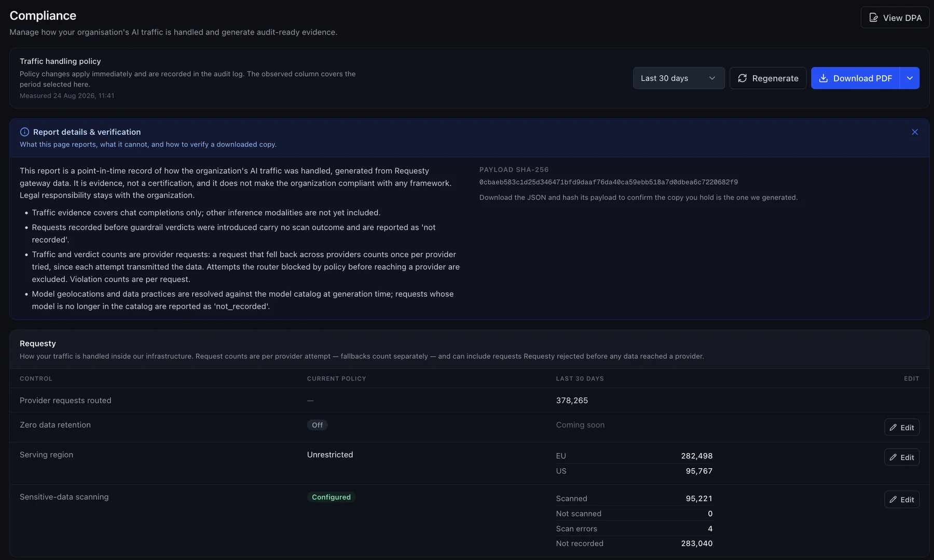Viewport: 934px width, 560px height.
Task: Click the LAST 30 DAYS column header
Action: coord(580,379)
